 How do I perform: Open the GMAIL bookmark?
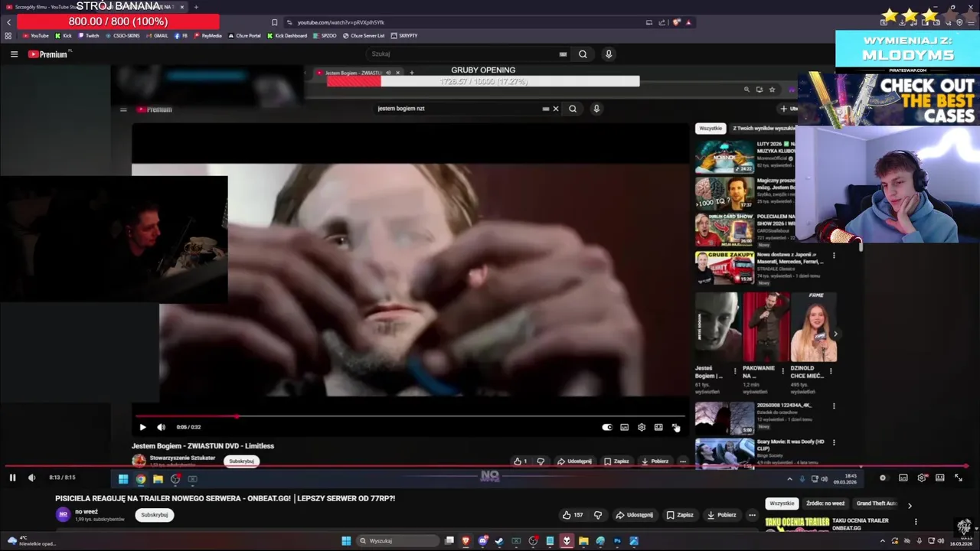[157, 35]
